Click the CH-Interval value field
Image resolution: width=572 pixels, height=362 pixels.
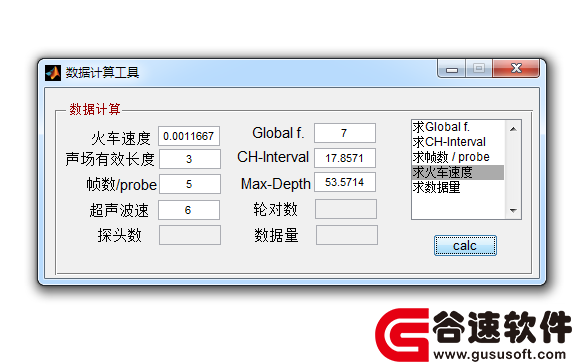pos(345,158)
